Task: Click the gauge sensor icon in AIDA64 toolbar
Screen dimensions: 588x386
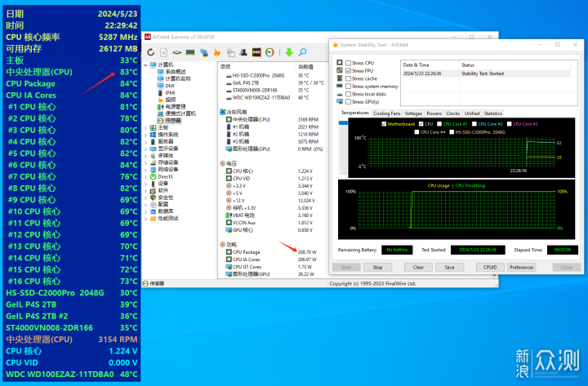Action: 269,52
